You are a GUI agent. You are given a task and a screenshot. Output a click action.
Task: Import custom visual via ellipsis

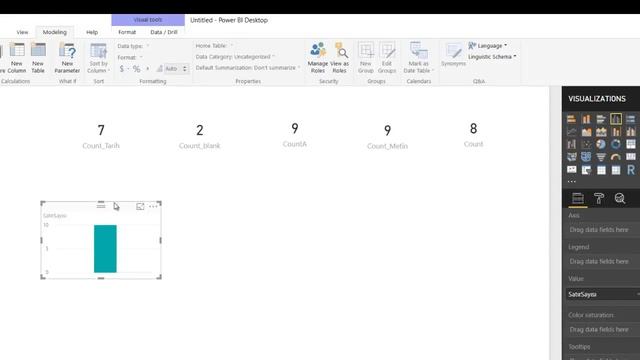(x=571, y=182)
